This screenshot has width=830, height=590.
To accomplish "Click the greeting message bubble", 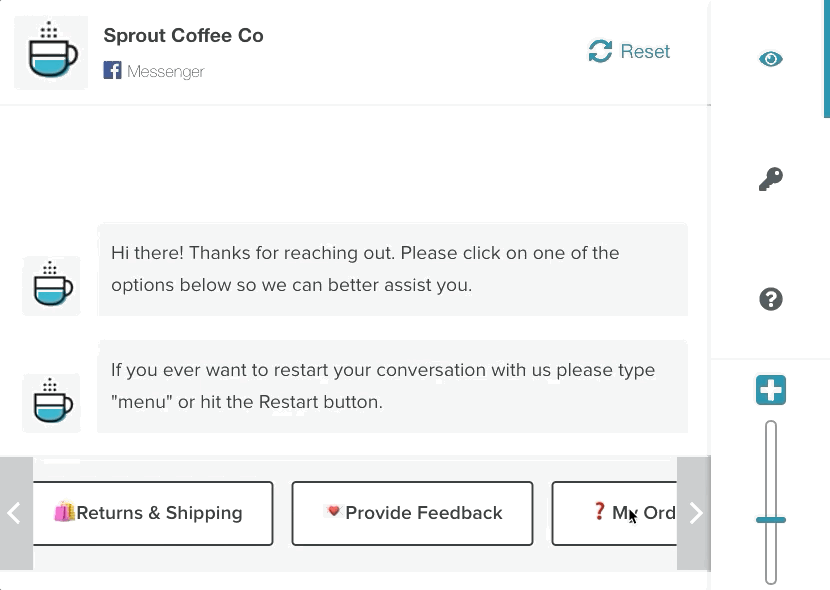I will click(393, 269).
